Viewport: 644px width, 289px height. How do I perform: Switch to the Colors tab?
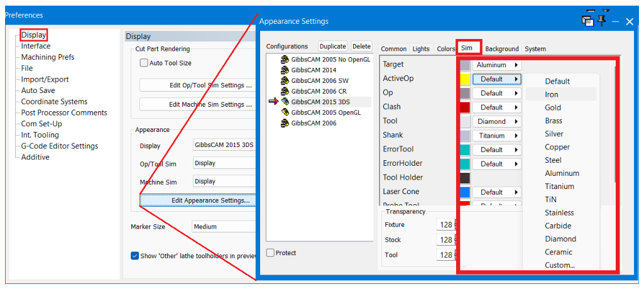(x=445, y=49)
